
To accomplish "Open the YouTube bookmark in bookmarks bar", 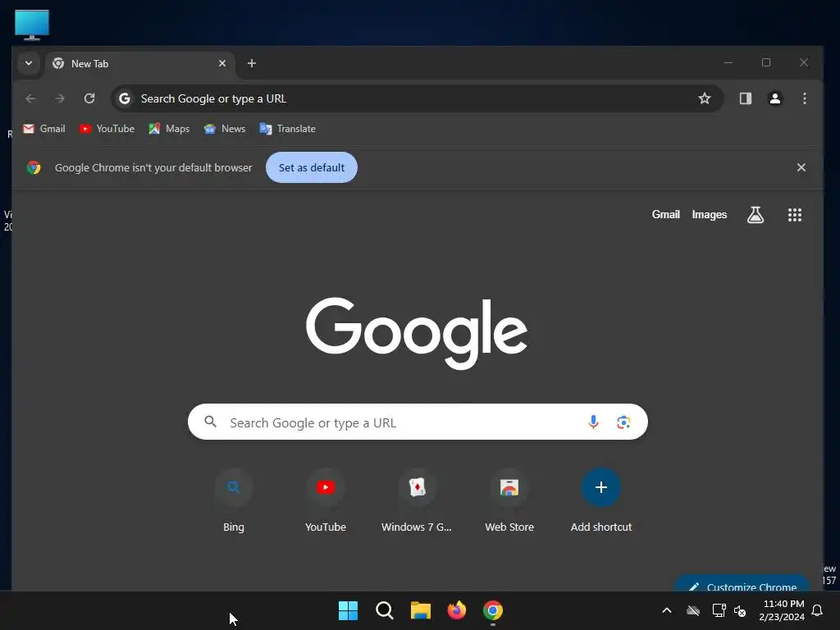I will point(107,129).
